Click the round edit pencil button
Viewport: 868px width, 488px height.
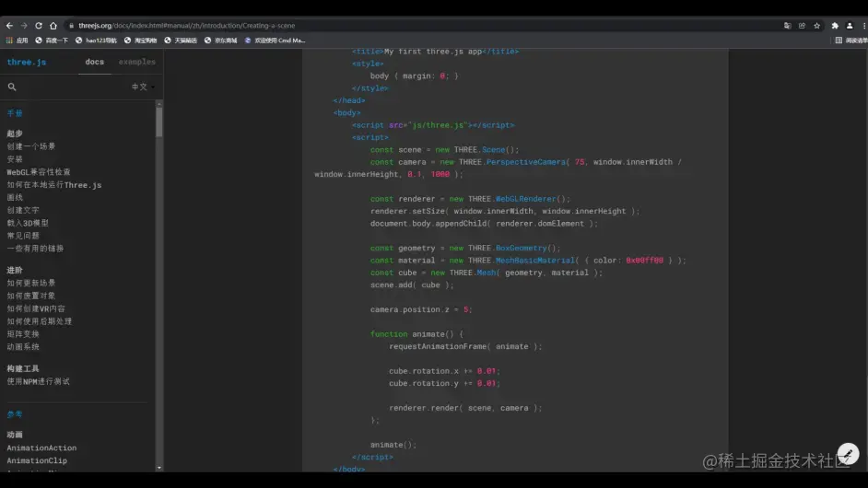click(848, 454)
